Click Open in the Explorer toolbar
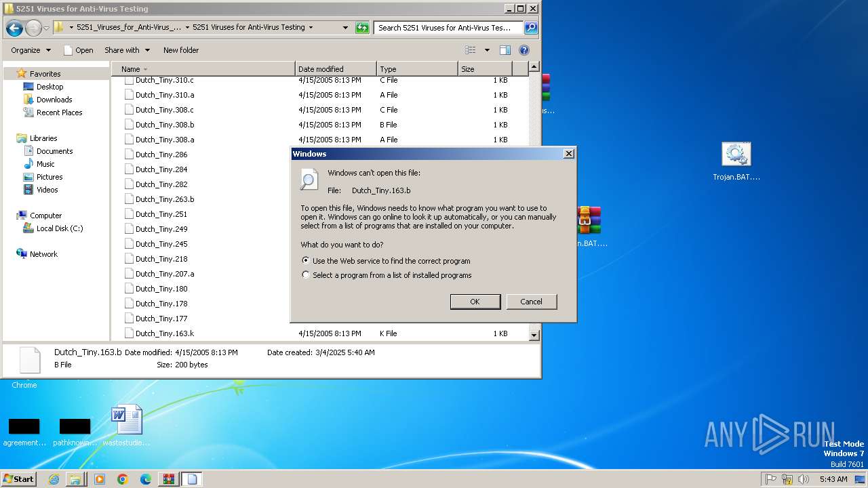Screen dimensions: 868x488 (x=78, y=50)
